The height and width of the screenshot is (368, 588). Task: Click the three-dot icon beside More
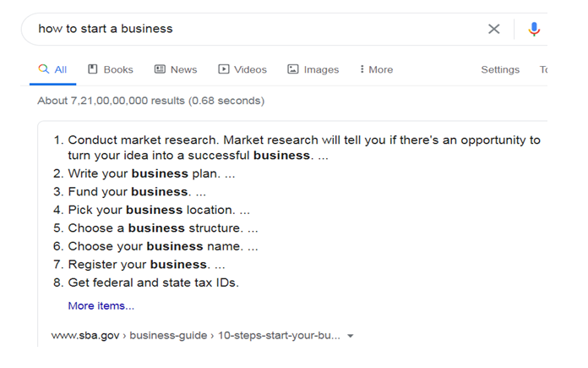tap(362, 69)
